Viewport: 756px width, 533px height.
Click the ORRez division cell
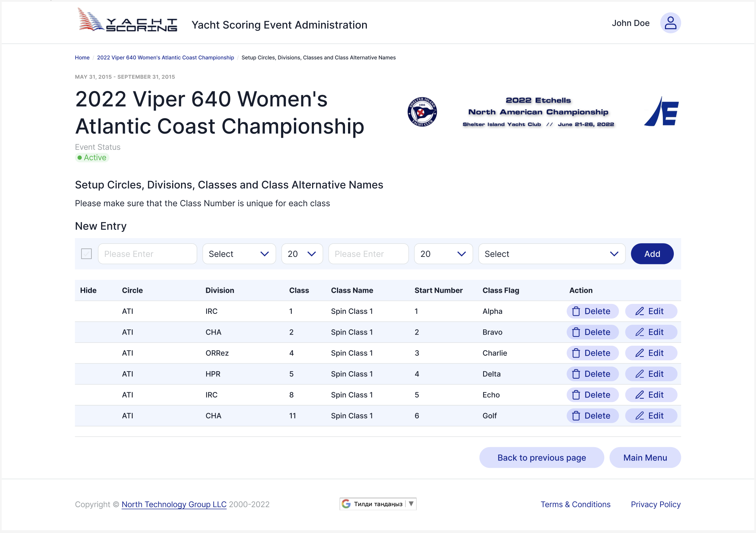(217, 353)
